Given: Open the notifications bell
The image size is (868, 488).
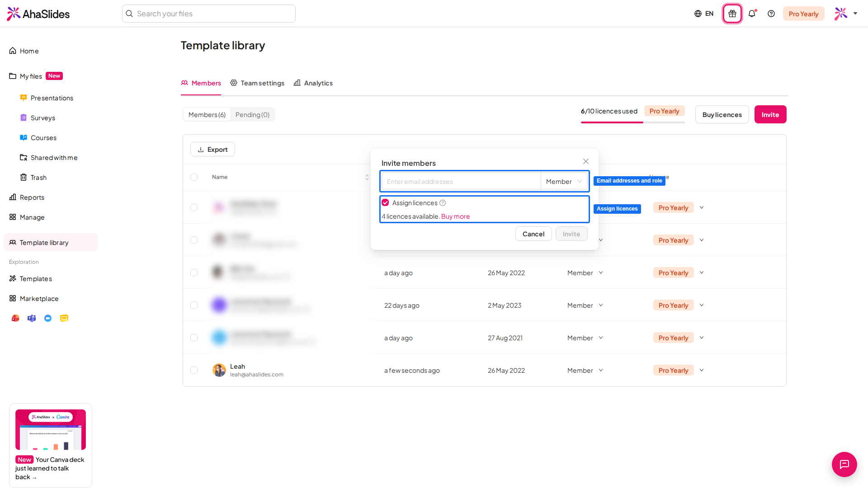Looking at the screenshot, I should (x=752, y=14).
